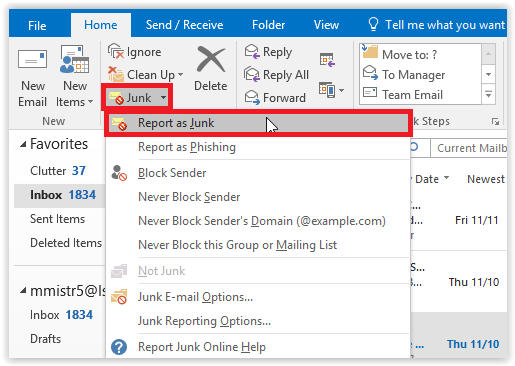Open the New Items icon
This screenshot has width=515, height=366.
pyautogui.click(x=74, y=59)
